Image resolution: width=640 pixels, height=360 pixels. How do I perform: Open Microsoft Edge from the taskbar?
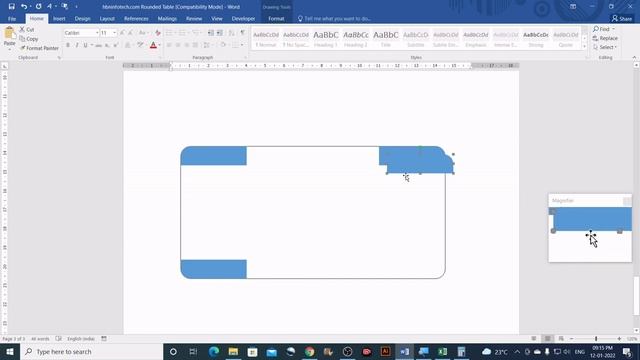pyautogui.click(x=214, y=351)
